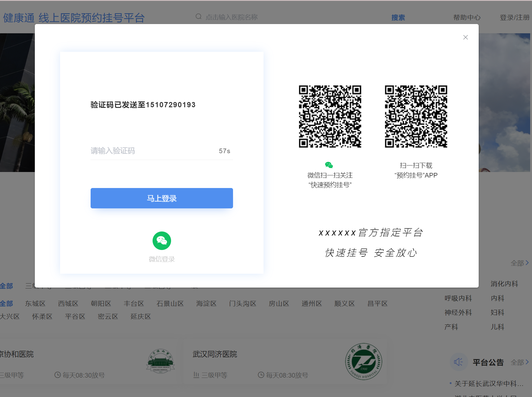This screenshot has width=532, height=397.
Task: Select 门头沟区 district filter
Action: coord(243,304)
